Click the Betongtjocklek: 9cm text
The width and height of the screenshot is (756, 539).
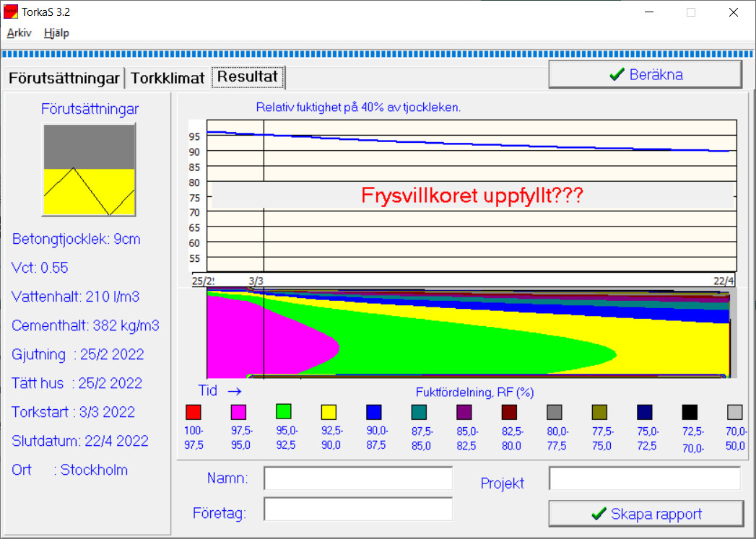point(77,239)
